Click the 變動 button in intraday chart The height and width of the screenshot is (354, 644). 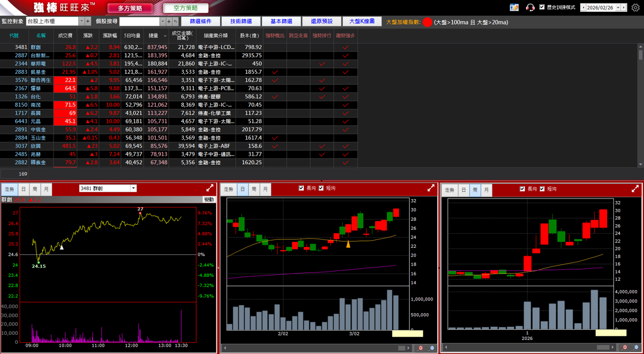(x=209, y=200)
